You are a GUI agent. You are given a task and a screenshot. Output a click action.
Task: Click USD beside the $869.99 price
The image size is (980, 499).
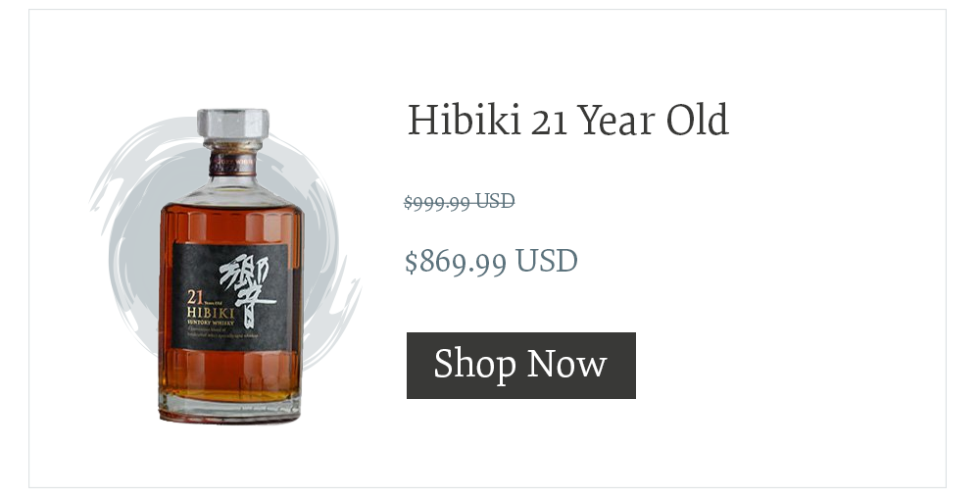547,261
